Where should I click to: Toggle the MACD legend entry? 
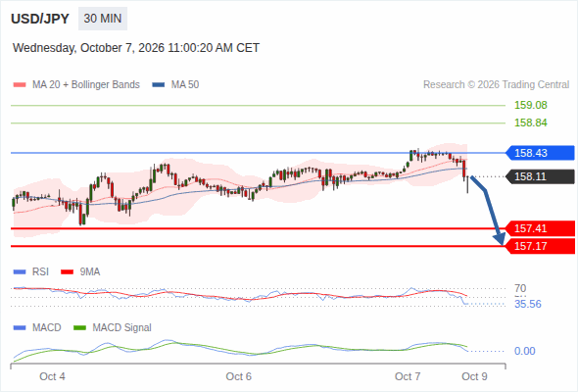(37, 327)
